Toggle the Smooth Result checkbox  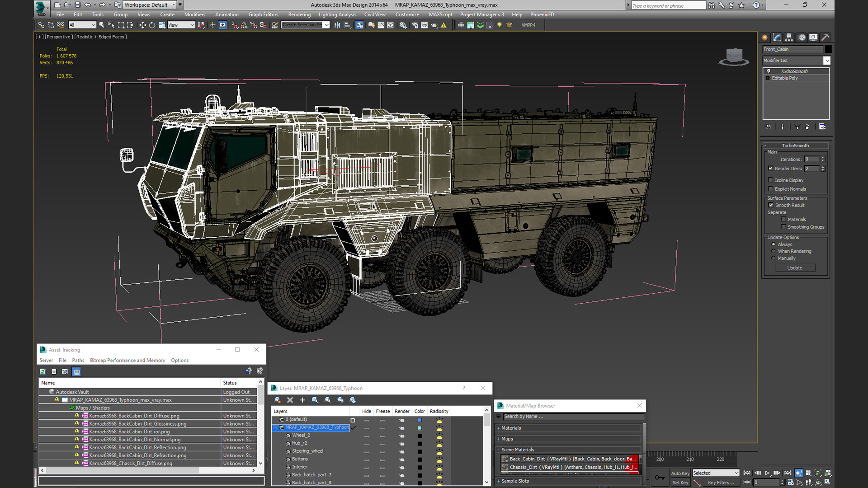point(771,205)
